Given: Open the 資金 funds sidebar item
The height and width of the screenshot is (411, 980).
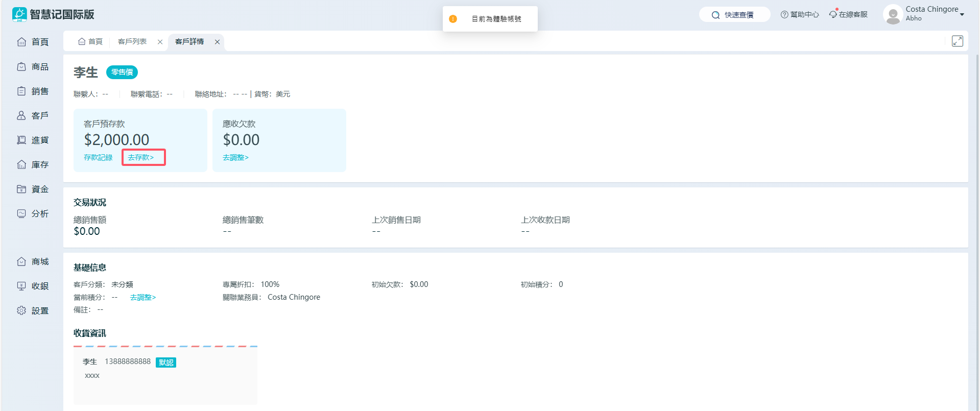Looking at the screenshot, I should tap(33, 189).
